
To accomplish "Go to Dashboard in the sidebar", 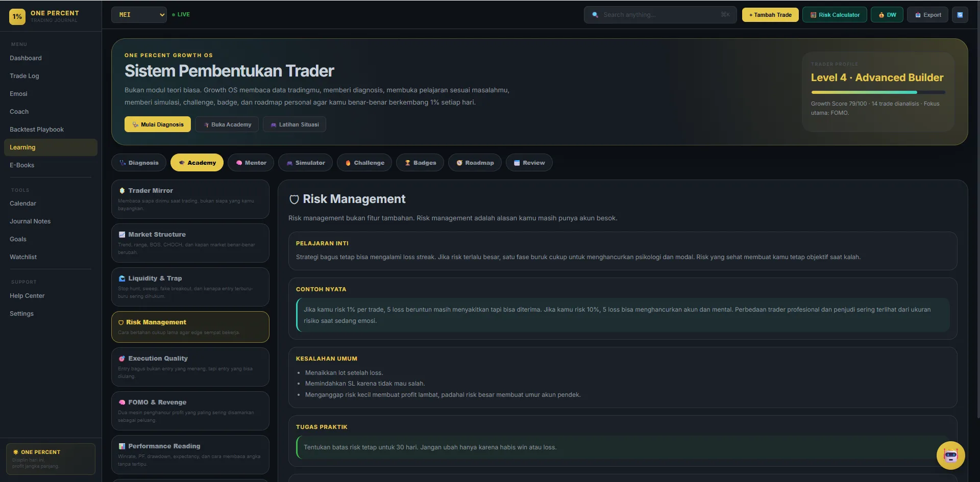I will 51,58.
